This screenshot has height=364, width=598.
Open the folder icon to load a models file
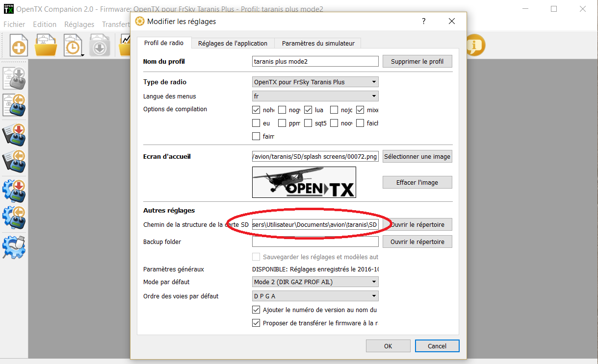tap(46, 46)
